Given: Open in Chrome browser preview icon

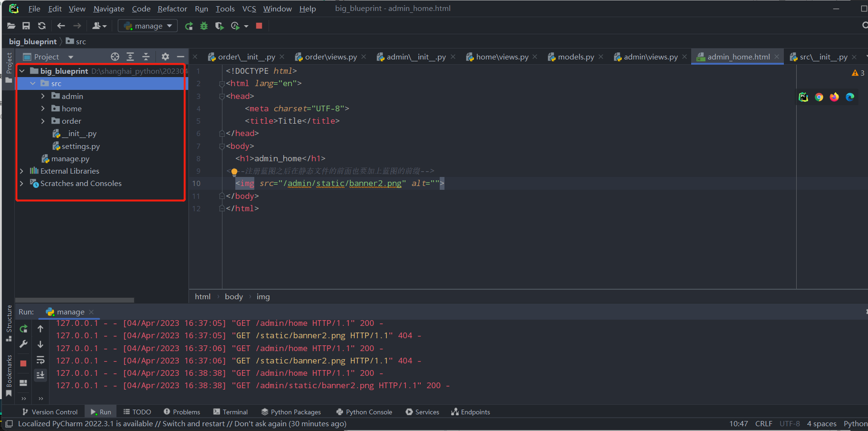Looking at the screenshot, I should [x=819, y=97].
